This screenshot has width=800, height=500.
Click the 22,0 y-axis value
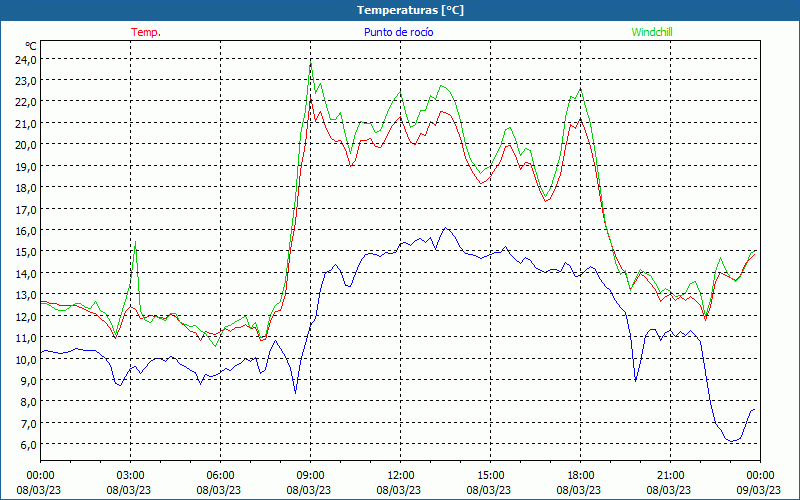click(27, 102)
